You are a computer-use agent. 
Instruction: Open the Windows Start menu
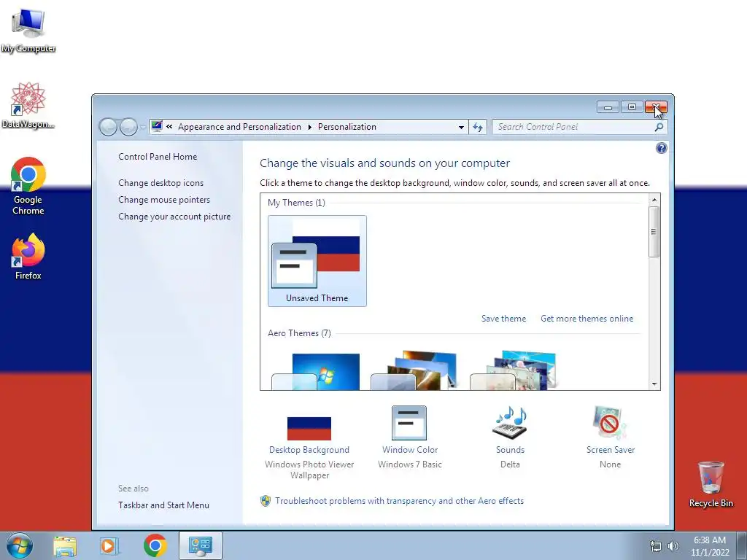point(20,545)
